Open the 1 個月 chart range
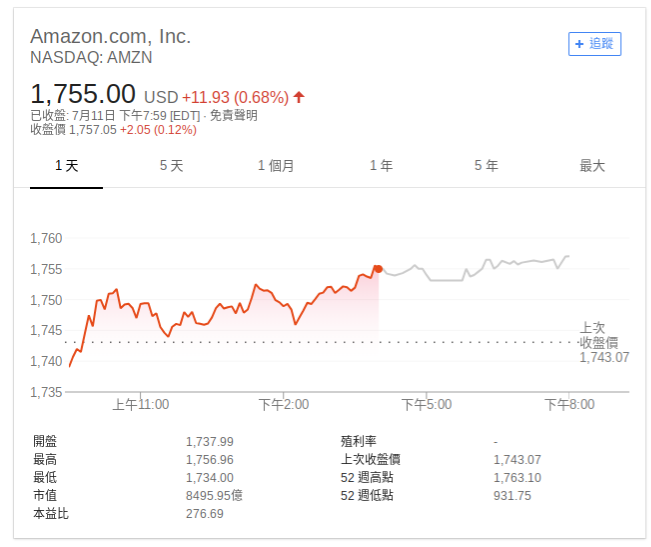Image resolution: width=651 pixels, height=547 pixels. pyautogui.click(x=276, y=166)
